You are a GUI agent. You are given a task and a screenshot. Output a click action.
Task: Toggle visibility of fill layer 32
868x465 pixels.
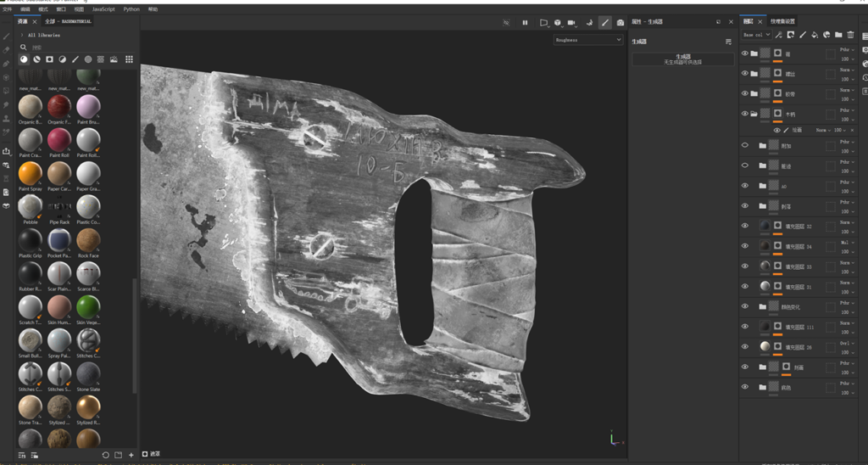tap(745, 226)
